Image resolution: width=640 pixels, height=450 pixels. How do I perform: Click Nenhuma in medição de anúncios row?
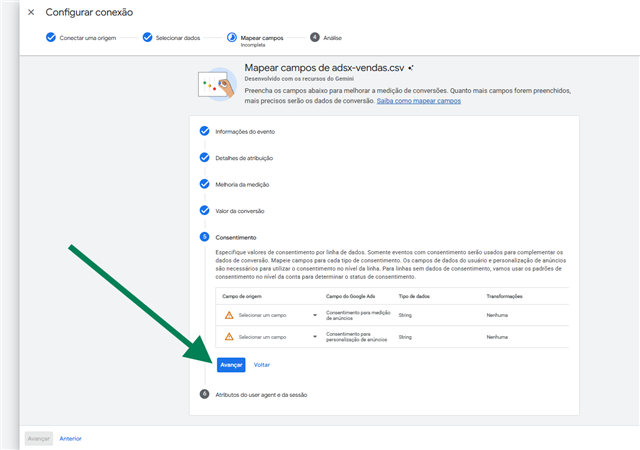[497, 315]
